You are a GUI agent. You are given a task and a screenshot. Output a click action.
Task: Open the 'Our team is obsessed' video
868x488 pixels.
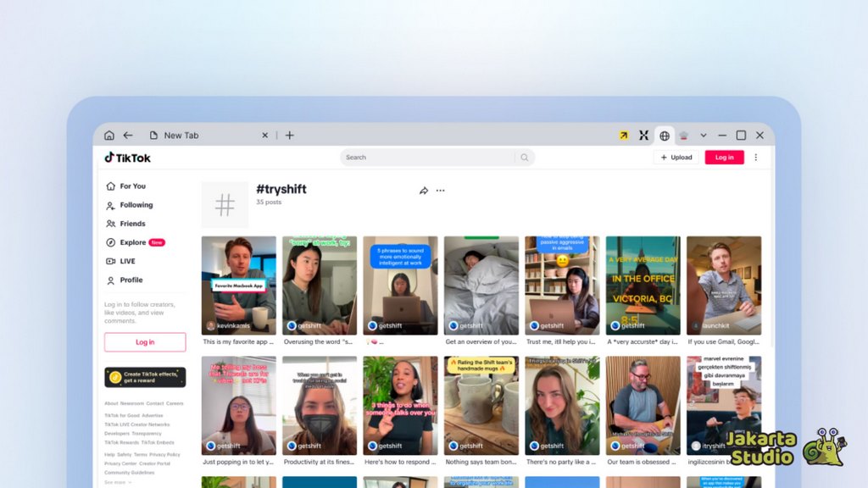[643, 406]
